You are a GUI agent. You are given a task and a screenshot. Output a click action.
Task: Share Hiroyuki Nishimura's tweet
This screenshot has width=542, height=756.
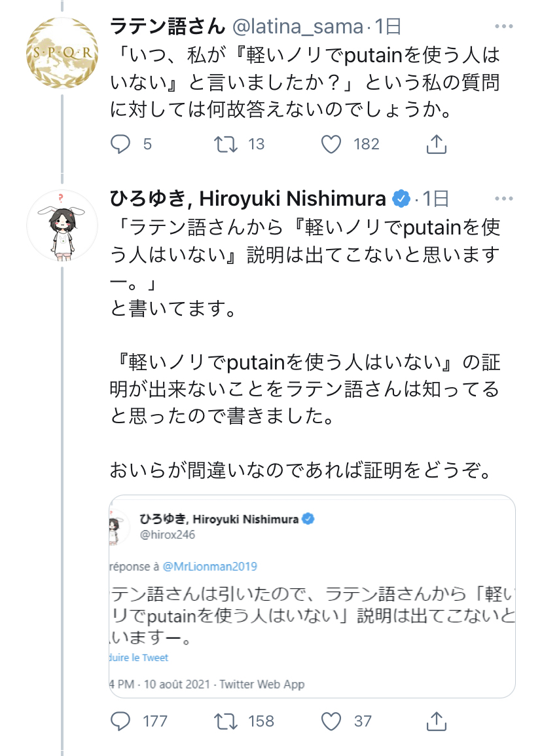point(437,721)
